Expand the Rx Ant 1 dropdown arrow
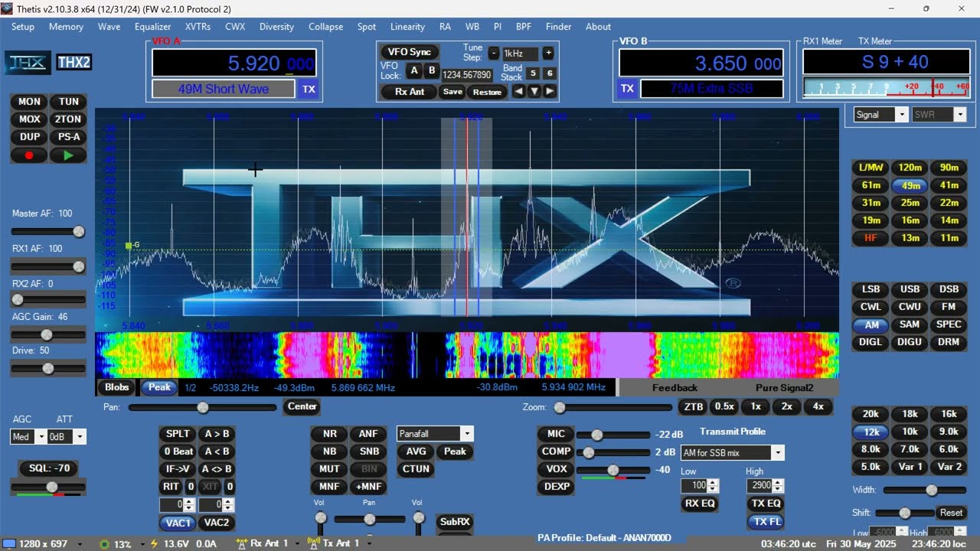 point(296,543)
